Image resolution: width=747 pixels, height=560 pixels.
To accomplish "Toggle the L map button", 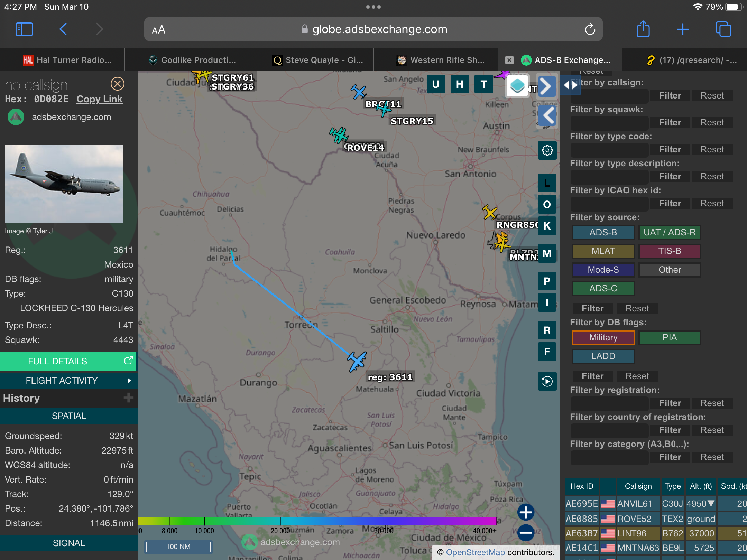I will click(547, 183).
